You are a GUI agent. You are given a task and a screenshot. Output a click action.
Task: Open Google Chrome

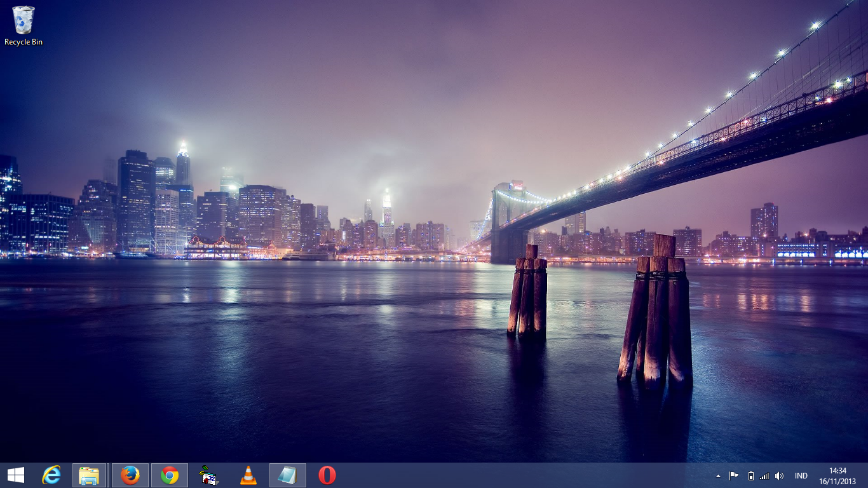(168, 475)
